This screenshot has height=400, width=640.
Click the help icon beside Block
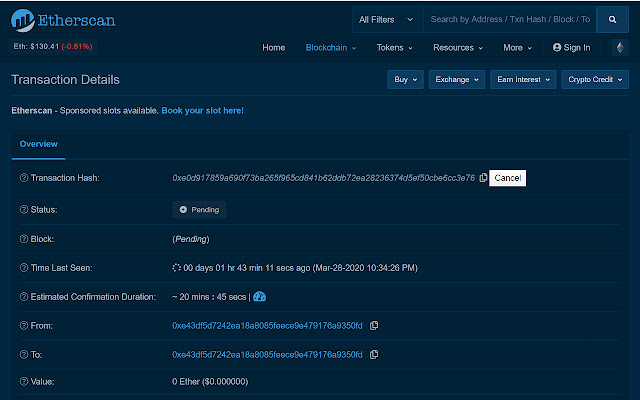pyautogui.click(x=24, y=239)
